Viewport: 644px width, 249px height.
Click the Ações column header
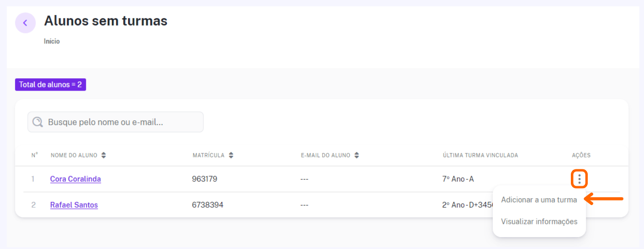(x=581, y=155)
